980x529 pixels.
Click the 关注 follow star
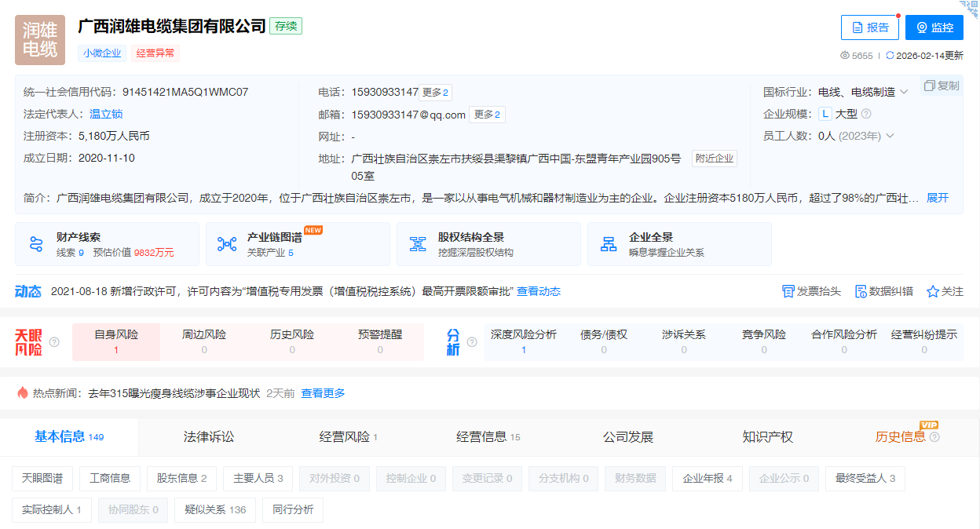(946, 290)
